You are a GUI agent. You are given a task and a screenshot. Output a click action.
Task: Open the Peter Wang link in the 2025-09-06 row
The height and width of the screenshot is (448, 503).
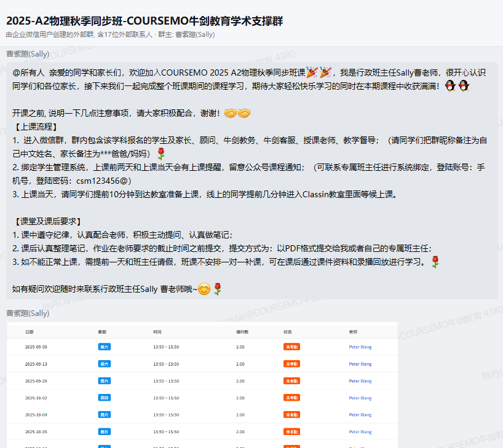[360, 347]
